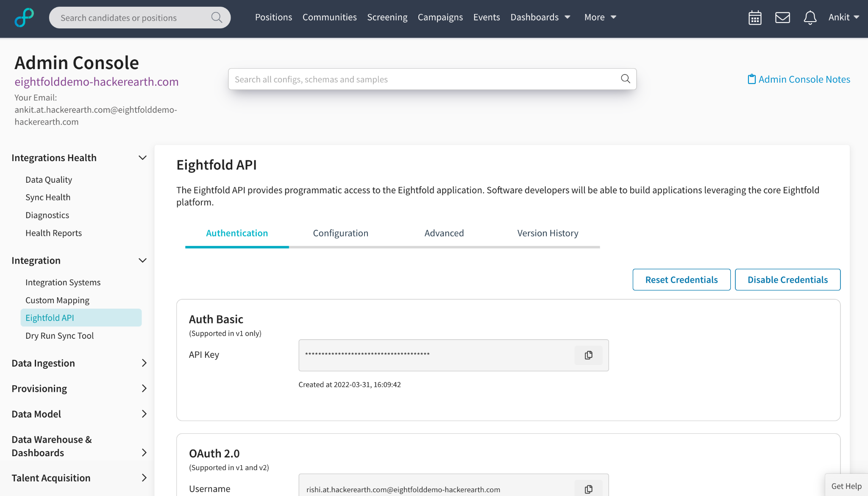Go to Communities in top navigation
This screenshot has width=868, height=496.
(329, 17)
